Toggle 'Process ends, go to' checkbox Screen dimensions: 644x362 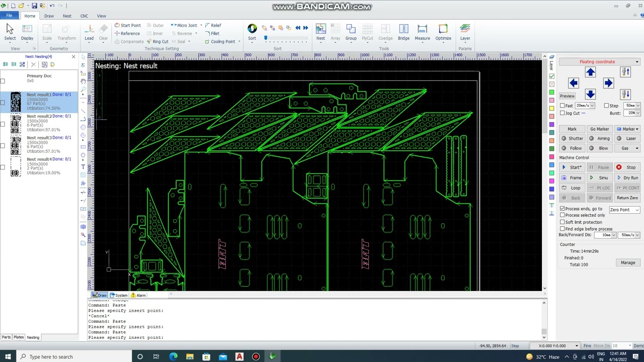pyautogui.click(x=562, y=209)
